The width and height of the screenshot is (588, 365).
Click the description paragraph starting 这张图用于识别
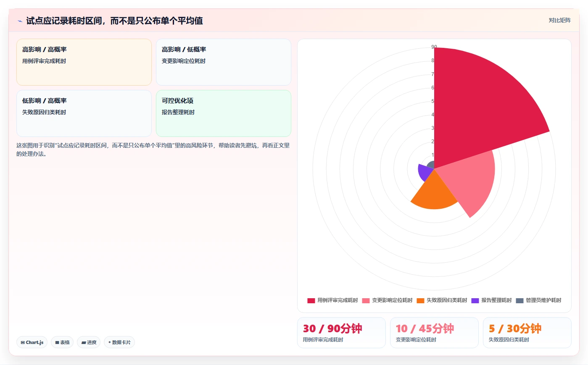click(x=153, y=150)
